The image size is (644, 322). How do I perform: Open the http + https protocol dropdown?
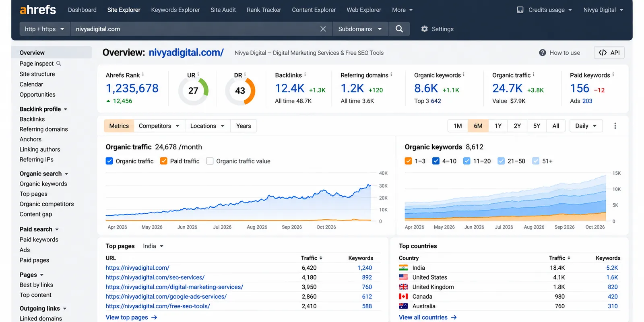(x=45, y=29)
